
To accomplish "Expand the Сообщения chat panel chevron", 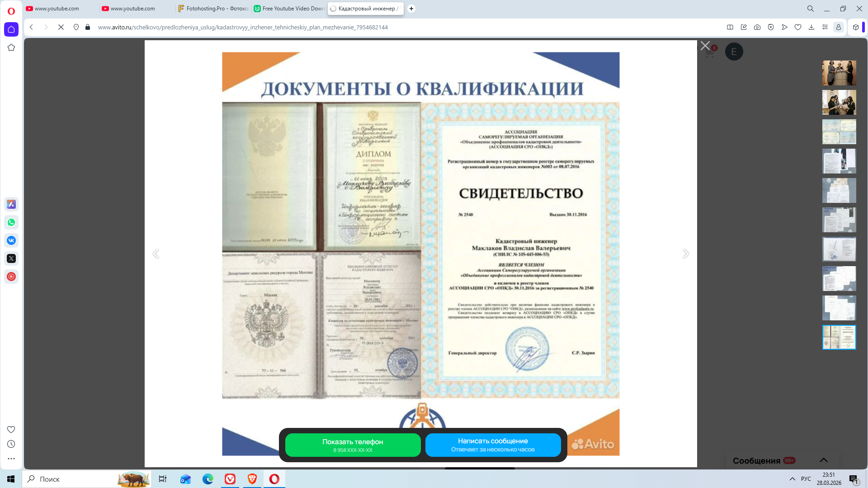I will coord(824,460).
